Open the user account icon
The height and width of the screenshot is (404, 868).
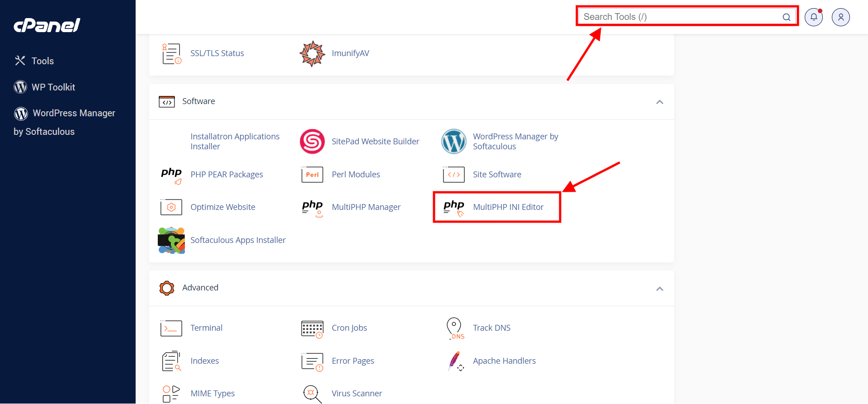841,17
